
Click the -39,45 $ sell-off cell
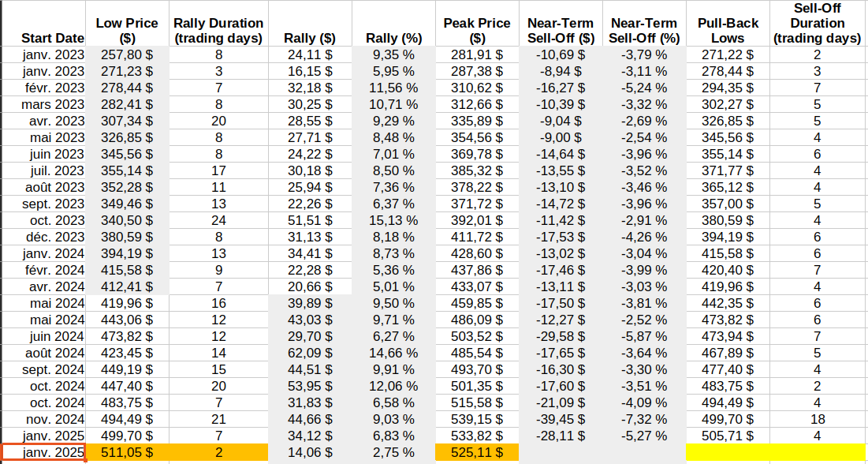coord(561,419)
